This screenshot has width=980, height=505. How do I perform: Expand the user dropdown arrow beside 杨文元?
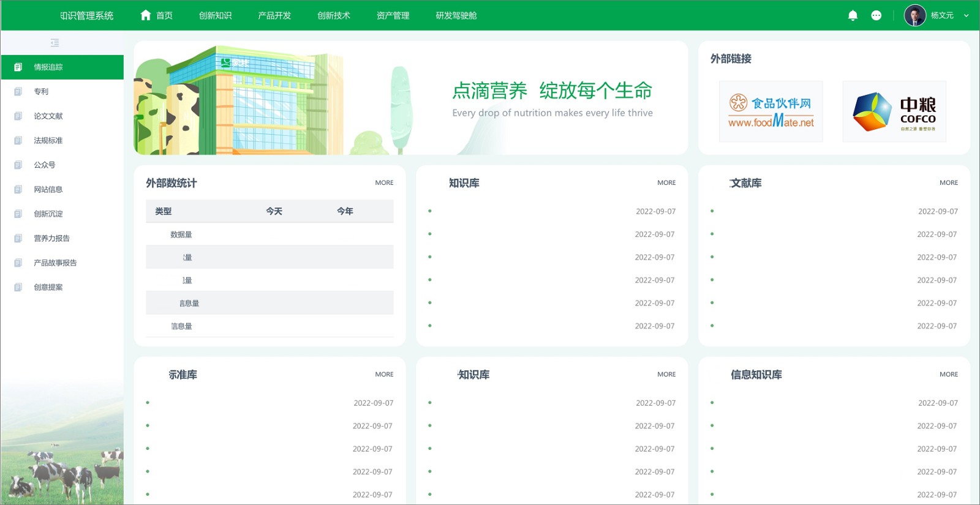[x=966, y=16]
